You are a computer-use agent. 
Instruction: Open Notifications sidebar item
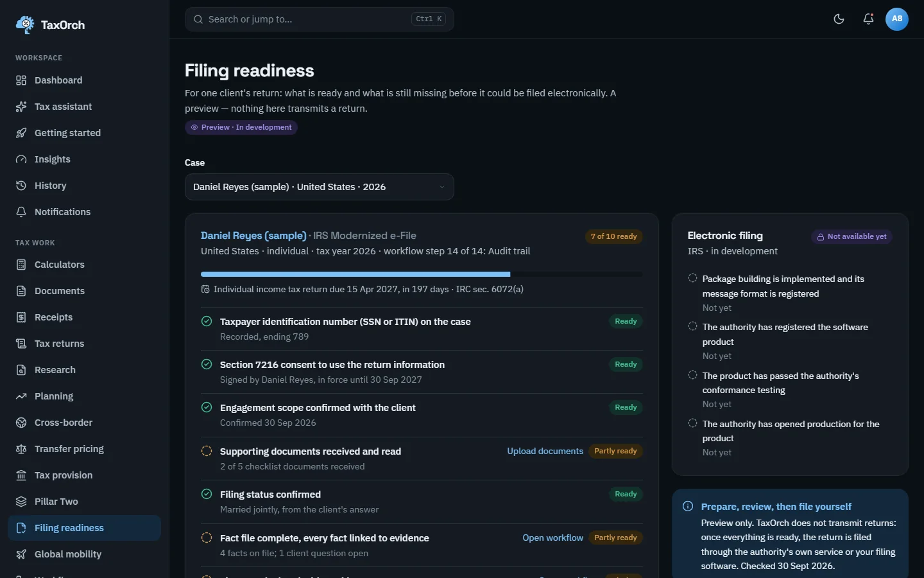click(84, 212)
